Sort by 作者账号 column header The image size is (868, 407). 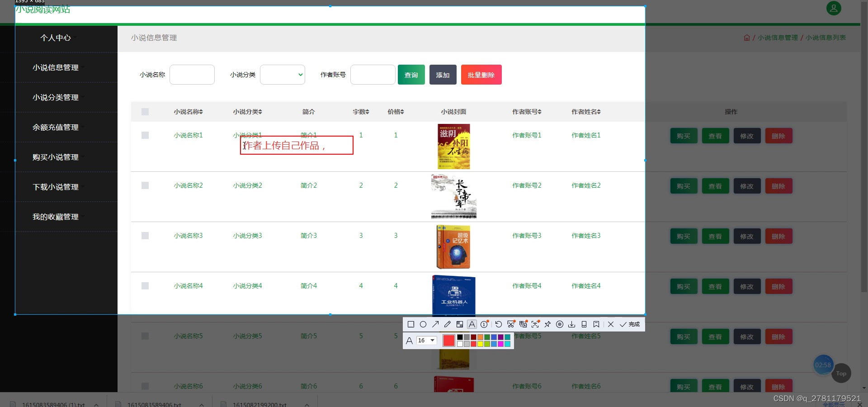click(527, 112)
